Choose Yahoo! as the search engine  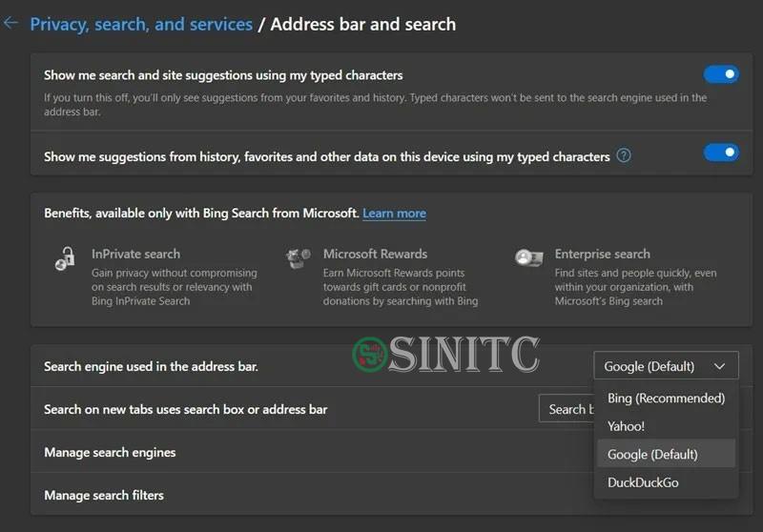click(666, 426)
